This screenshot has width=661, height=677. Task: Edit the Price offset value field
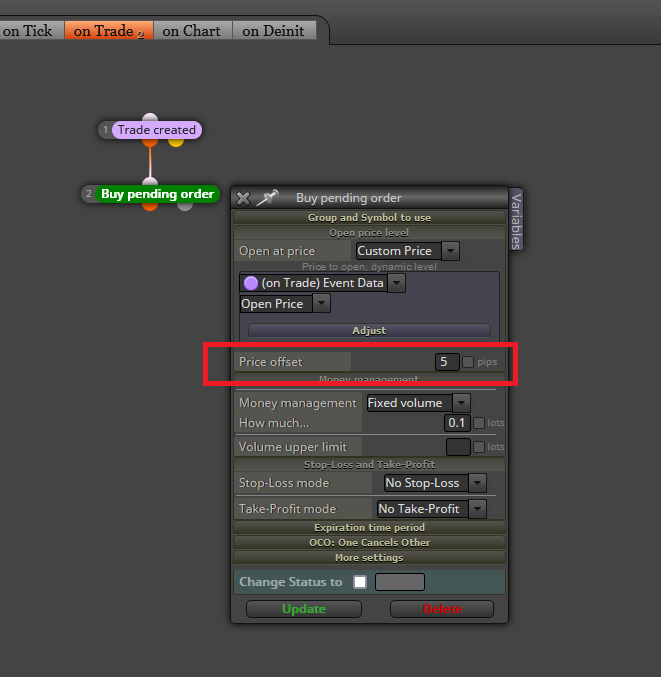[x=447, y=362]
